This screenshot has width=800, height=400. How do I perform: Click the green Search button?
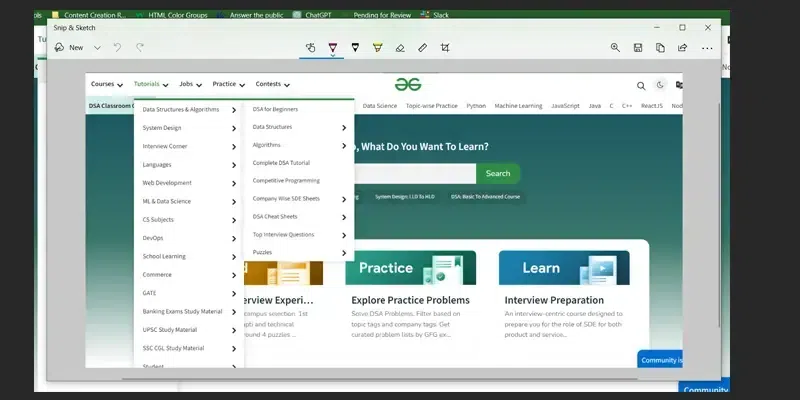point(498,173)
